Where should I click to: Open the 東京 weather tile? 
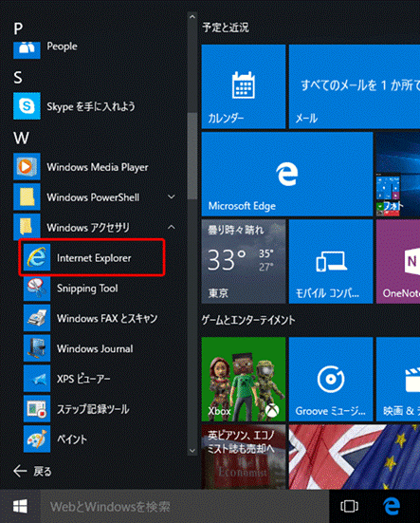(x=244, y=262)
